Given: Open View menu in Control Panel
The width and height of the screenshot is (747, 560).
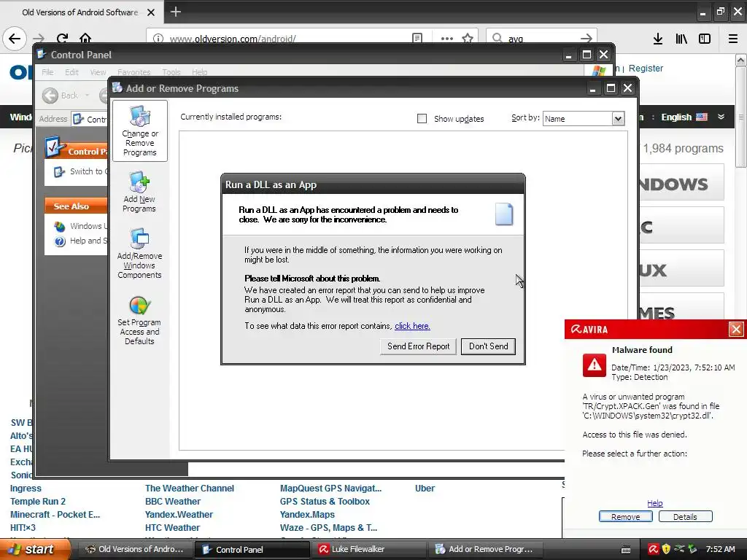Looking at the screenshot, I should (x=98, y=72).
